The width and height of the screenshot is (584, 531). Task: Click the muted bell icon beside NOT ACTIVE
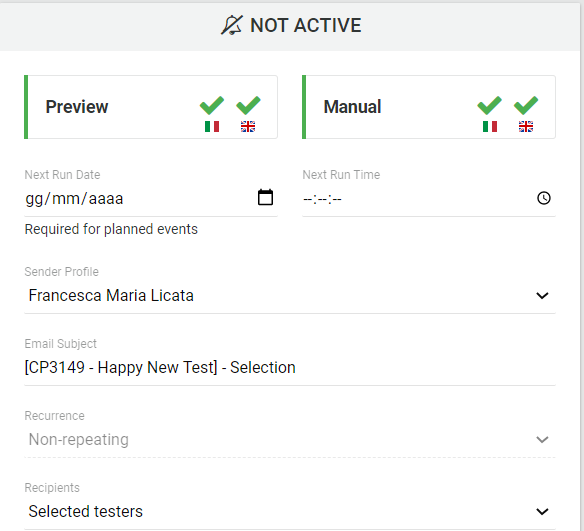[231, 25]
